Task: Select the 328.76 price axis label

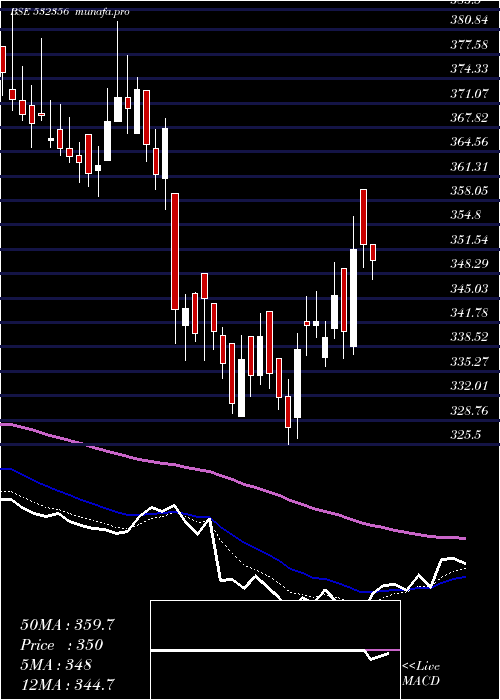Action: click(x=468, y=411)
